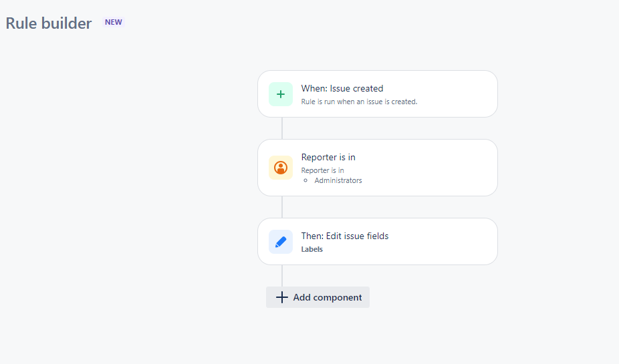Select the 'Reporter is in' condition heading
Image resolution: width=619 pixels, height=364 pixels.
point(328,158)
